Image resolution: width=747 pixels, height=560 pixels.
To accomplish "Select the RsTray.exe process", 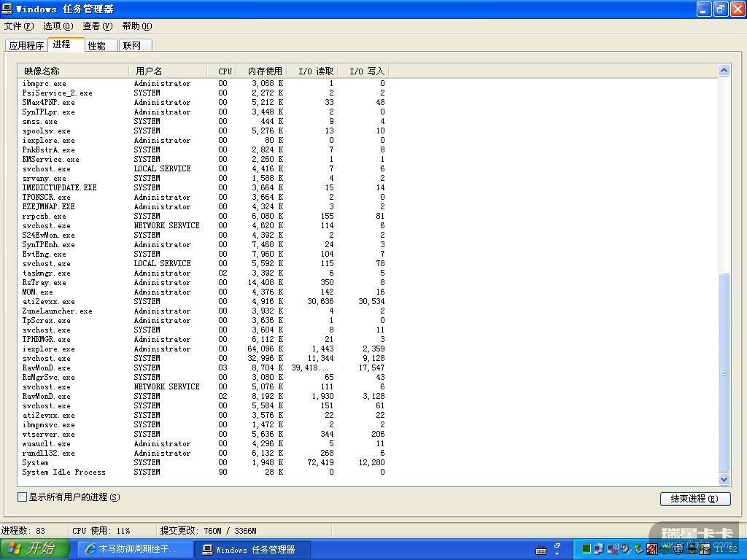I will click(x=204, y=282).
